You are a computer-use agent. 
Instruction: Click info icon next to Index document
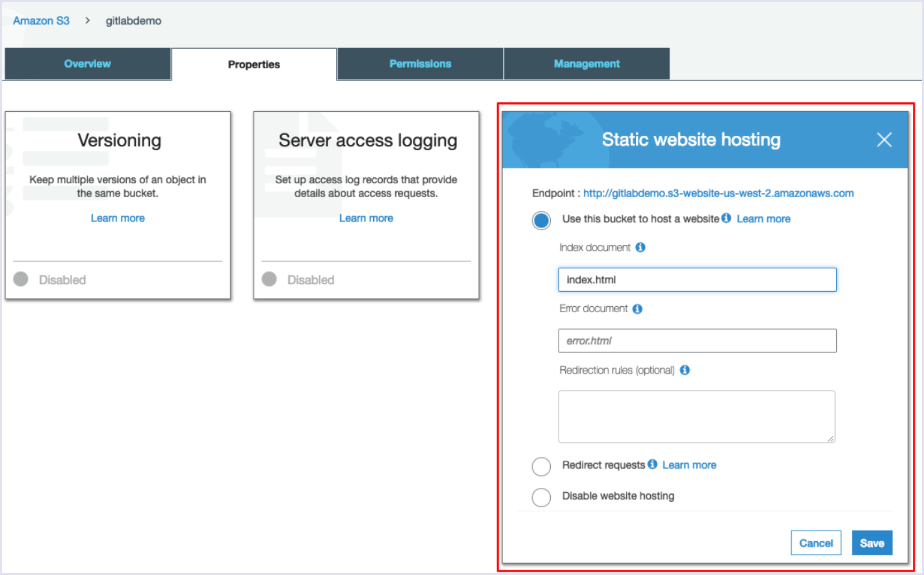640,247
